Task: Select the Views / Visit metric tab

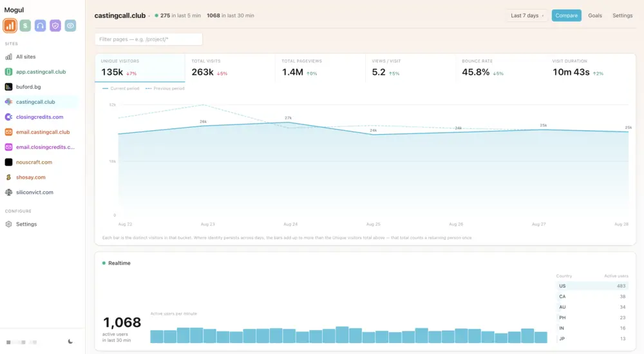Action: (x=411, y=68)
